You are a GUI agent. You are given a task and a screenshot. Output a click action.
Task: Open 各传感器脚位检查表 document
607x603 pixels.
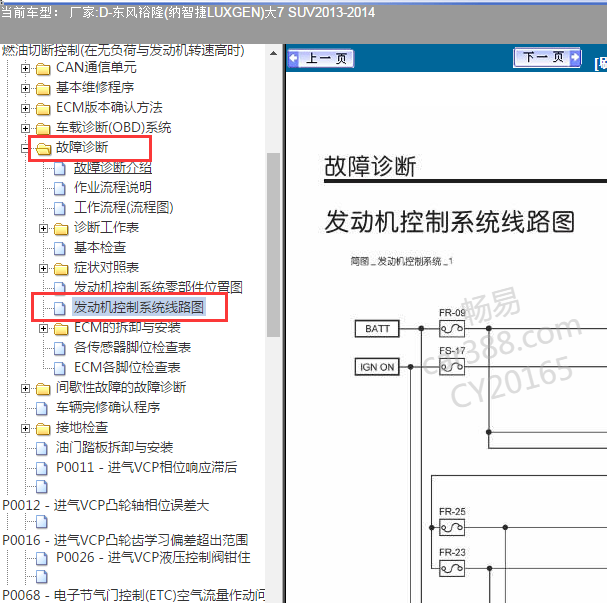(132, 348)
